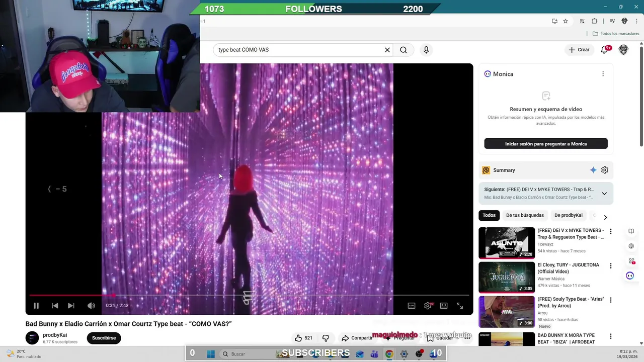Pause the YouTube video
The width and height of the screenshot is (644, 362).
click(x=36, y=306)
